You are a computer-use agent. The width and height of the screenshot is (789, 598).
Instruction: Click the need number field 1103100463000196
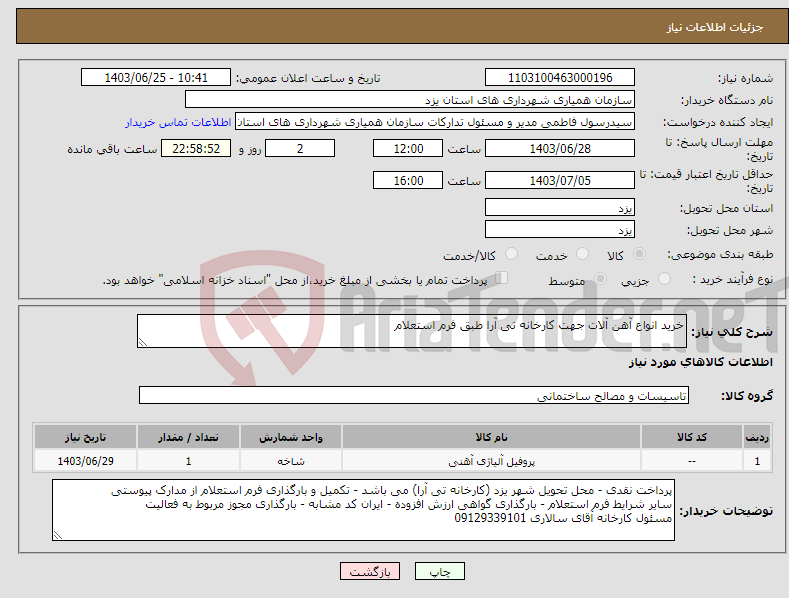(x=560, y=78)
